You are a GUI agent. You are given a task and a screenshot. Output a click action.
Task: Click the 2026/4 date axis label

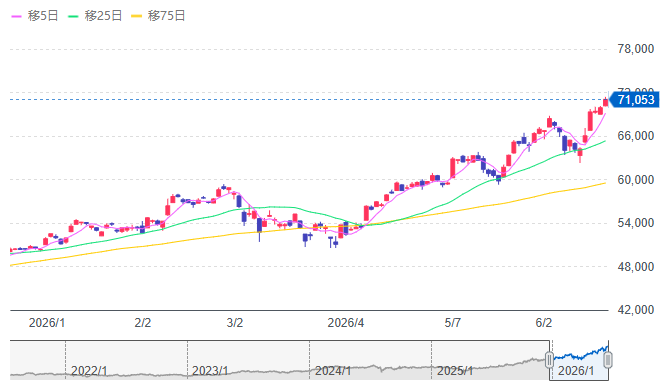point(346,323)
